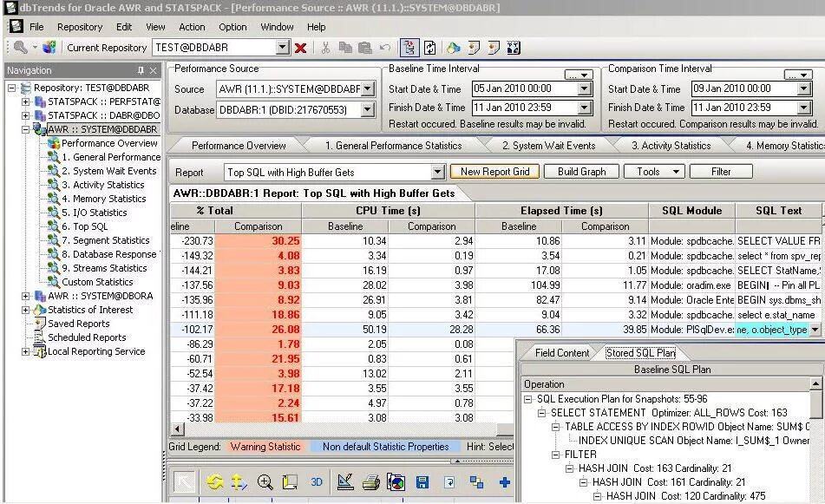This screenshot has height=504, width=825.
Task: Expand the AWR :: SYSTEM@DBORA node
Action: [25, 296]
